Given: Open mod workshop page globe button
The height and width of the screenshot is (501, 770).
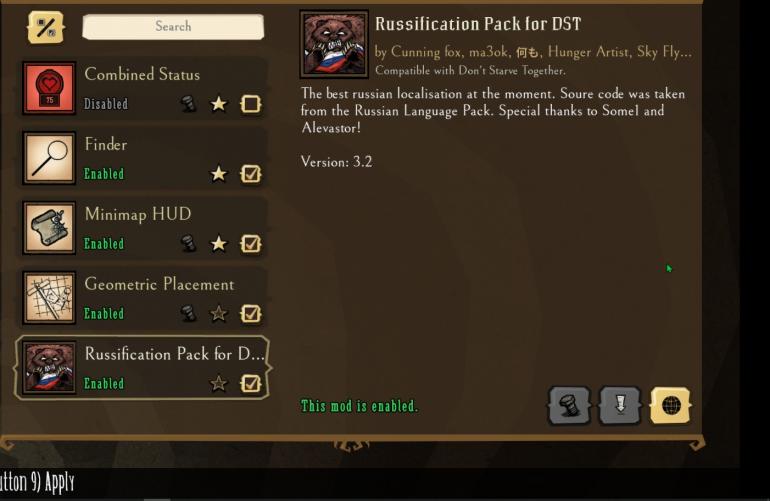Looking at the screenshot, I should (671, 405).
